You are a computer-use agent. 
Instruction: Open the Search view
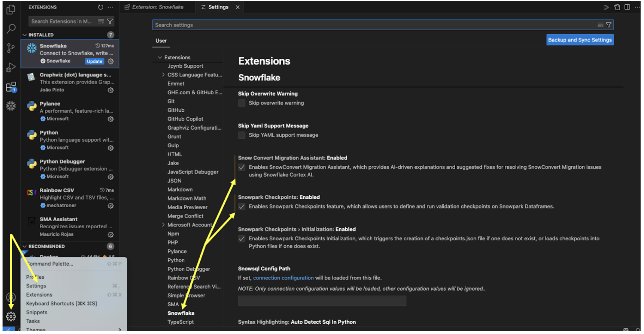tap(11, 29)
